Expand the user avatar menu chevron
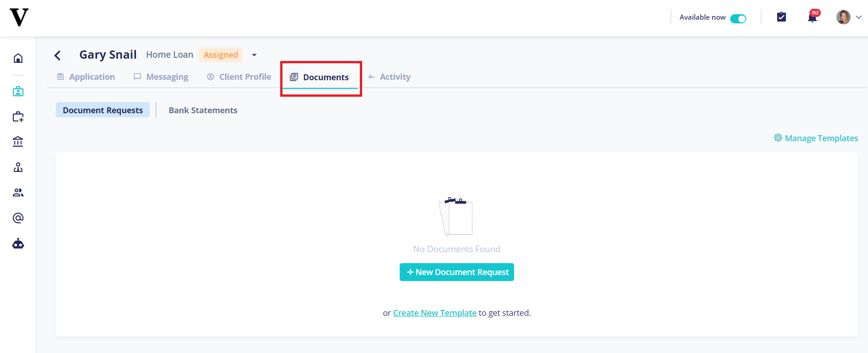This screenshot has width=868, height=353. [x=859, y=17]
